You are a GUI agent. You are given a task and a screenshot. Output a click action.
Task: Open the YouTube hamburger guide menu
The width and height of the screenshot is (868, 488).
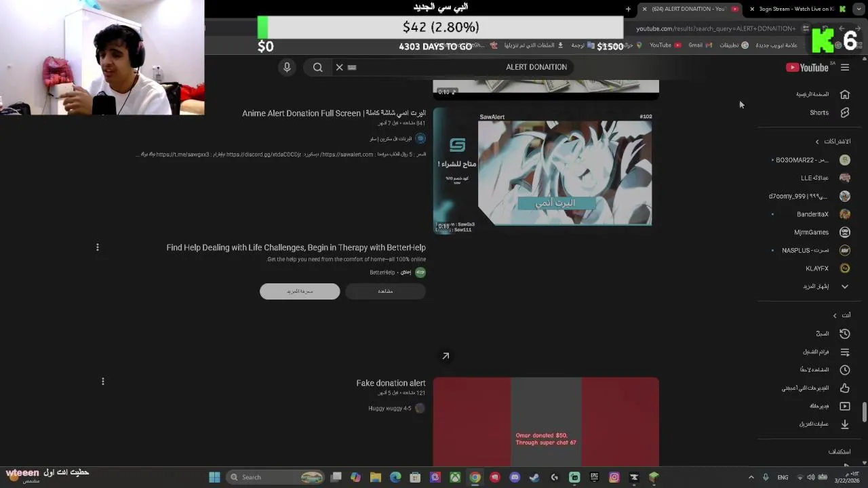pyautogui.click(x=845, y=67)
